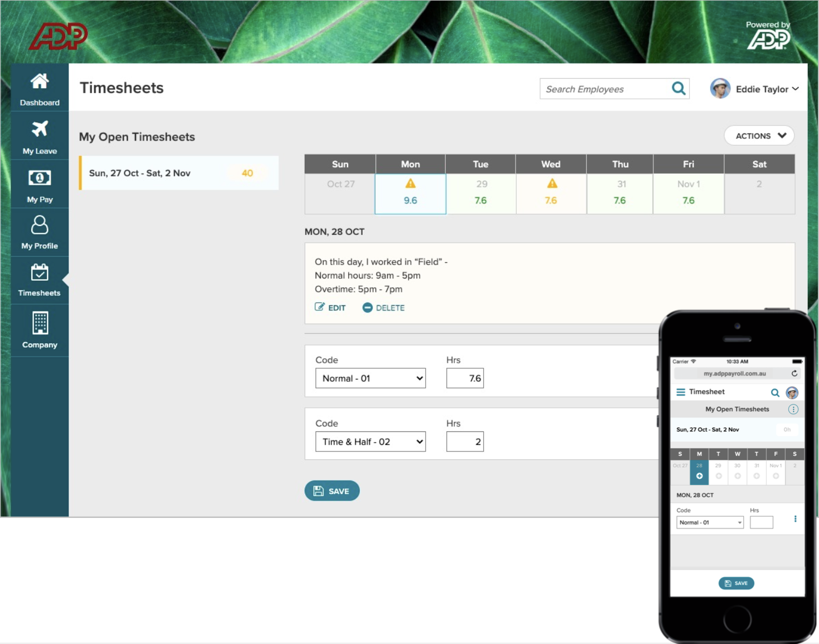Viewport: 819px width, 644px height.
Task: Click the EDIT link
Action: (330, 307)
